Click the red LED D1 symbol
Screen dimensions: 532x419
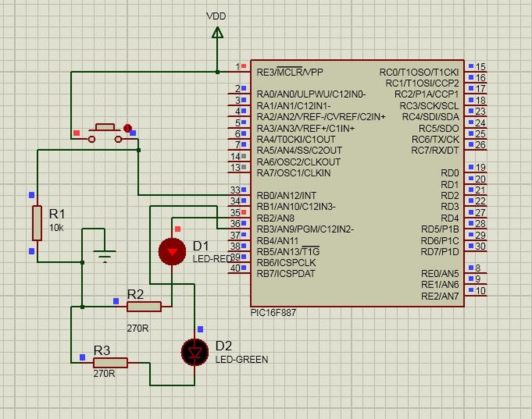172,251
